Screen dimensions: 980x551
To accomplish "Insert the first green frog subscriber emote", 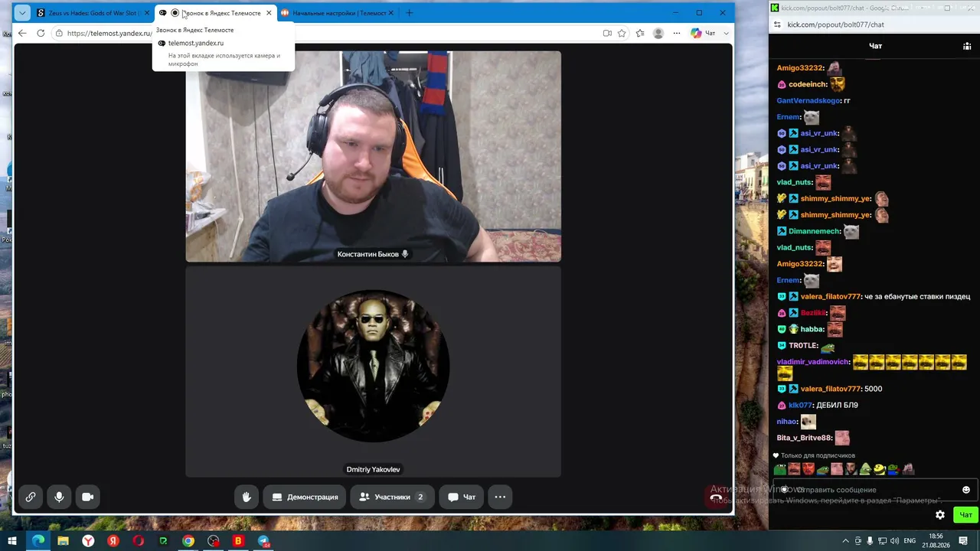I will (x=779, y=469).
